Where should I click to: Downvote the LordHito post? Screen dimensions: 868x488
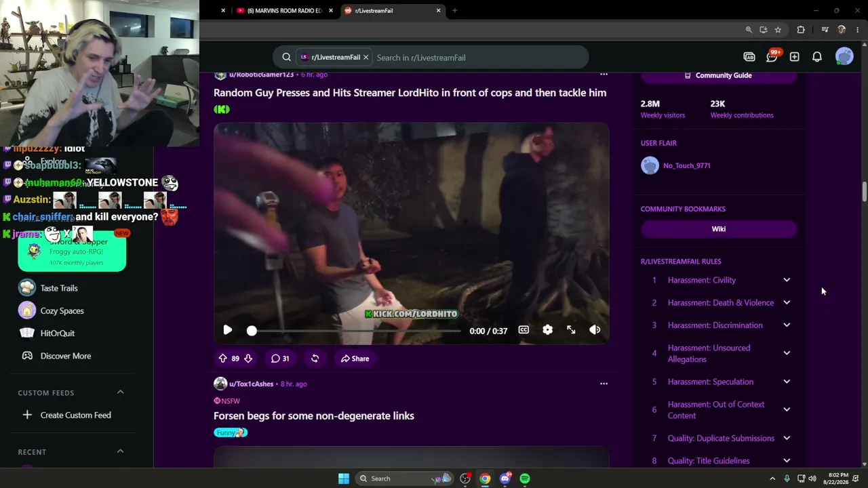click(x=248, y=359)
